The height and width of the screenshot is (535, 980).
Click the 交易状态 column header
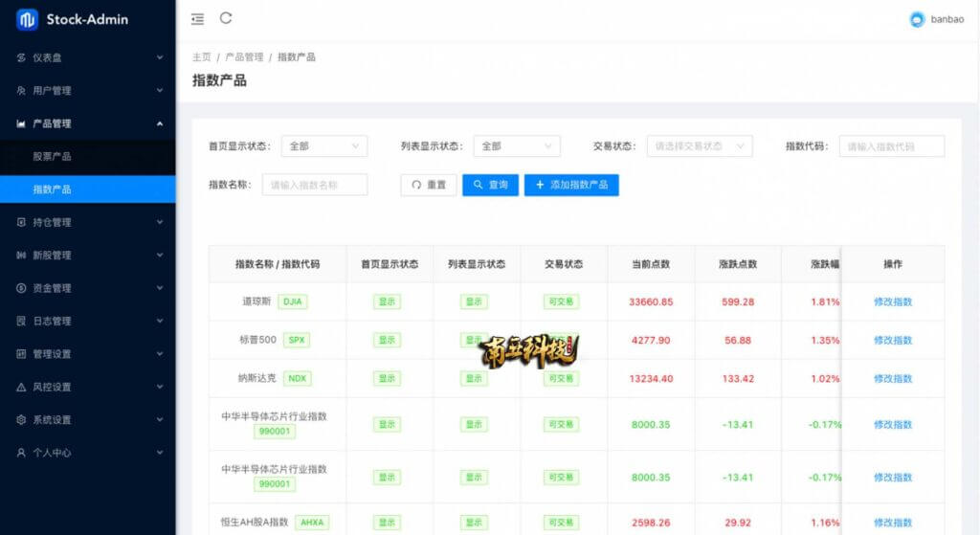pos(563,264)
